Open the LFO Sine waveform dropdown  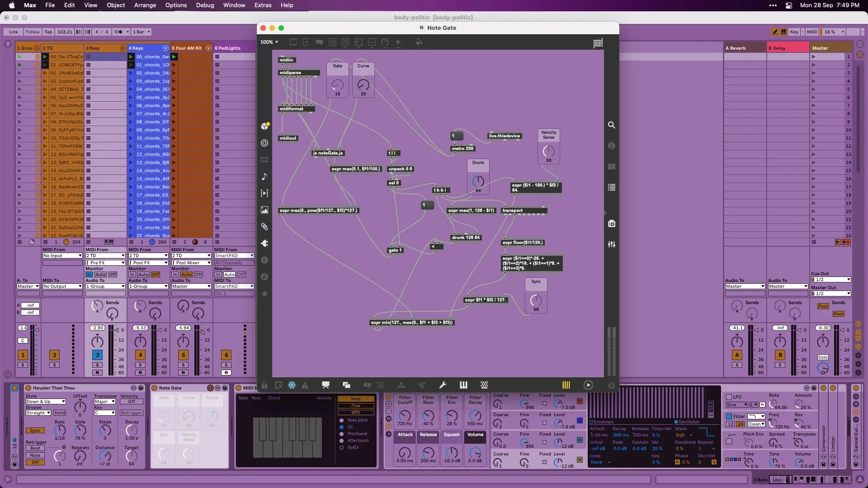737,404
